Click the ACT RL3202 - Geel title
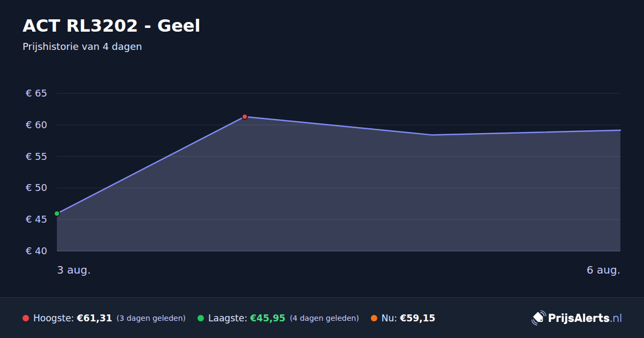644x338 pixels. tap(112, 26)
